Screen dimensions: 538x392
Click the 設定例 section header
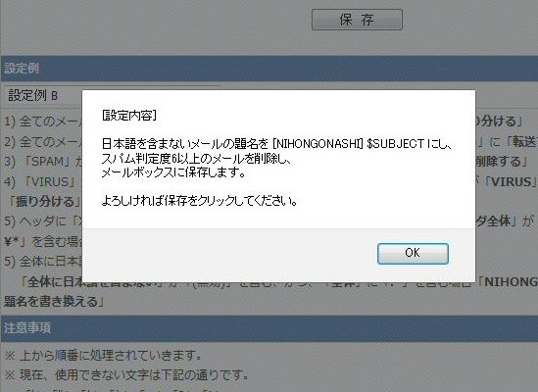pos(269,69)
